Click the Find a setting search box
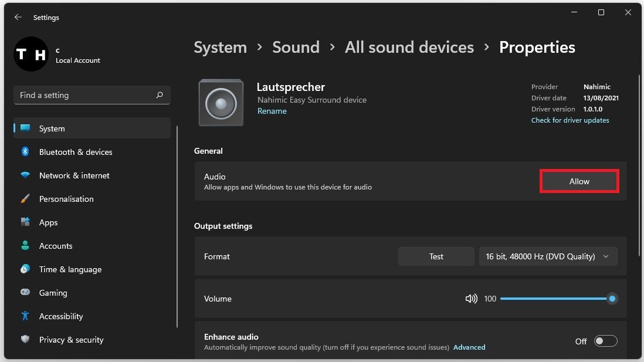 pos(85,95)
